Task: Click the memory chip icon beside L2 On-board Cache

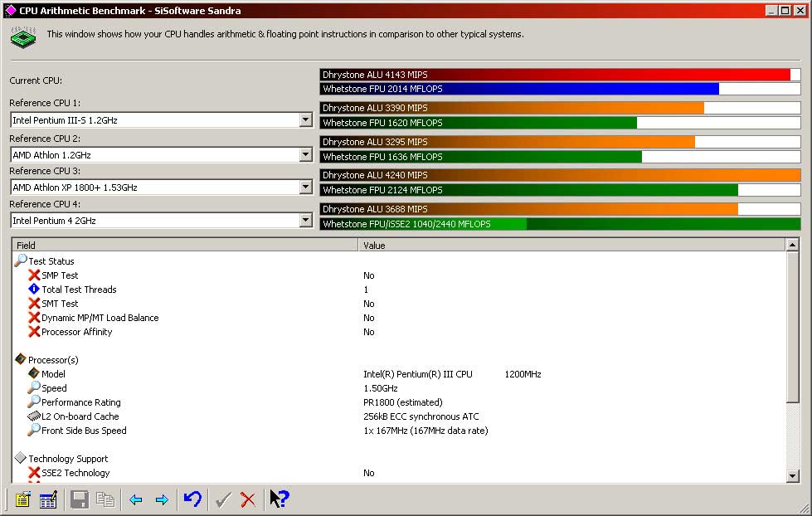Action: [x=34, y=416]
